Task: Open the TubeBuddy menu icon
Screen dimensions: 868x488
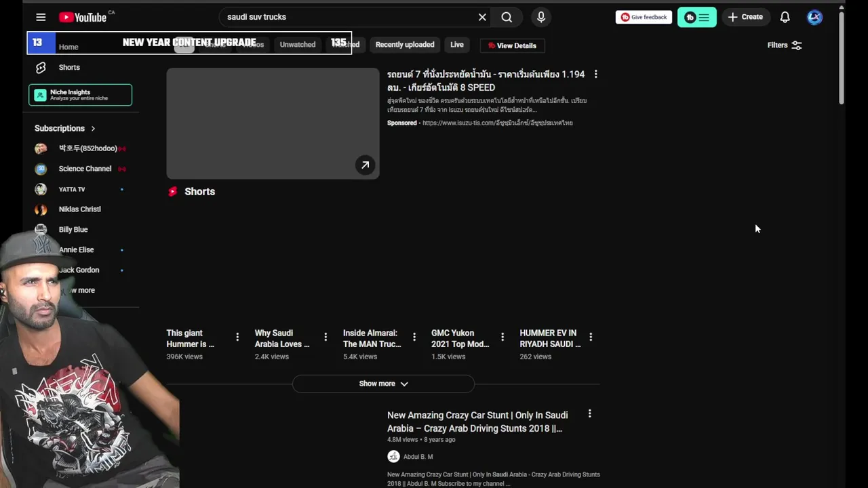Action: [x=696, y=17]
